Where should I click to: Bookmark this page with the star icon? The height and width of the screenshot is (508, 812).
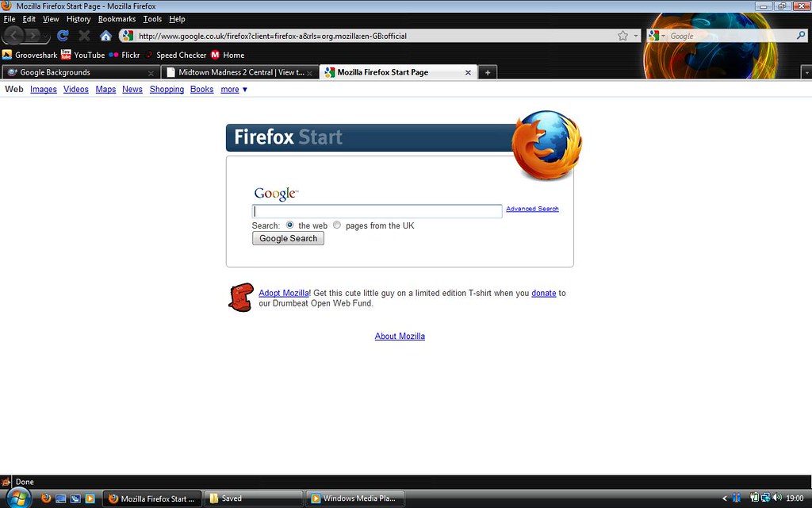tap(623, 36)
